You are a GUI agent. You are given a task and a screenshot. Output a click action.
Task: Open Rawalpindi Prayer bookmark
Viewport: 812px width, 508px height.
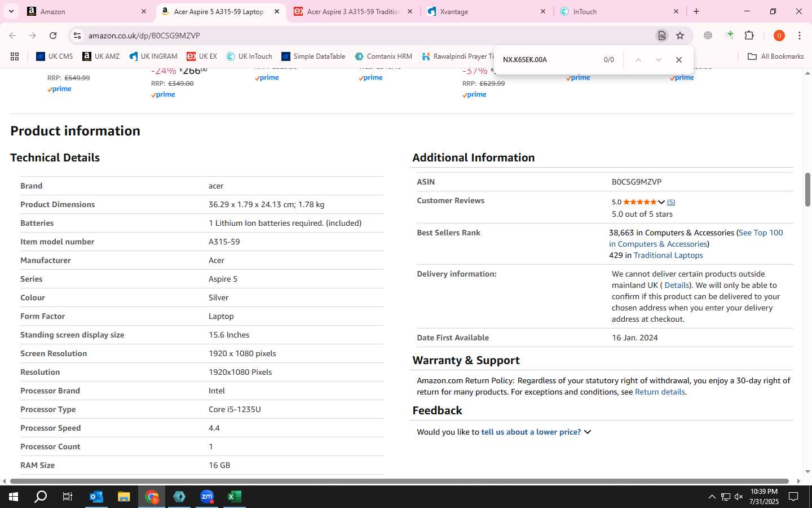(x=458, y=56)
